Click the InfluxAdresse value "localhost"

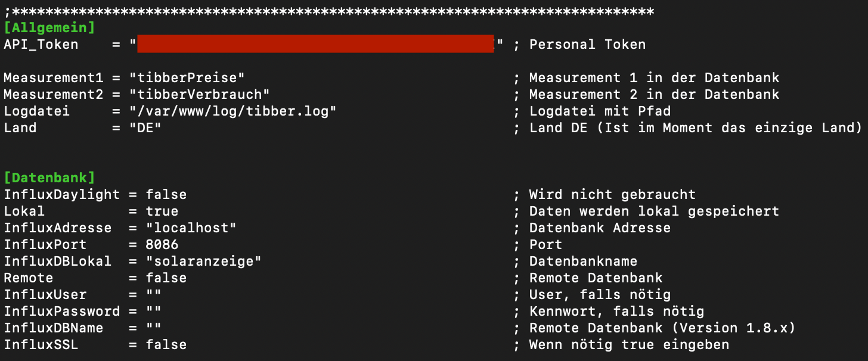191,228
